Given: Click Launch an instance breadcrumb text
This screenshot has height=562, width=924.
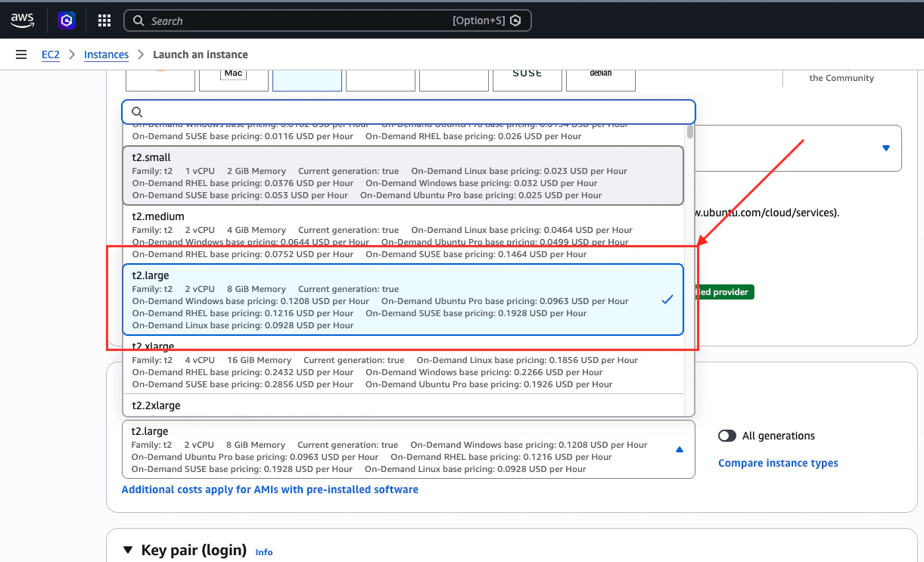Looking at the screenshot, I should pos(201,54).
